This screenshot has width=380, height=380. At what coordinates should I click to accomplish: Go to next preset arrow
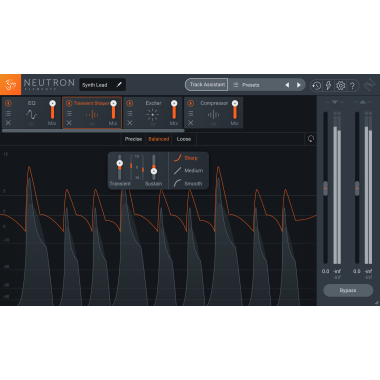coord(299,85)
